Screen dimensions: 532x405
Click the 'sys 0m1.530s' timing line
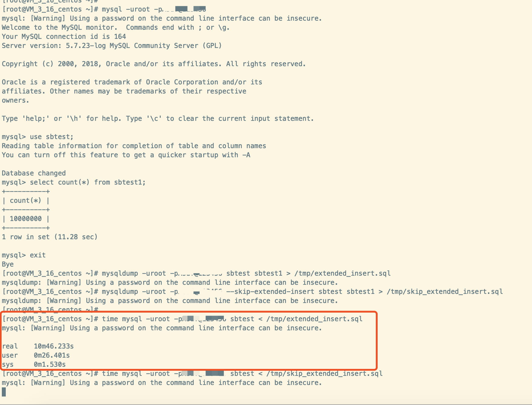coord(34,364)
